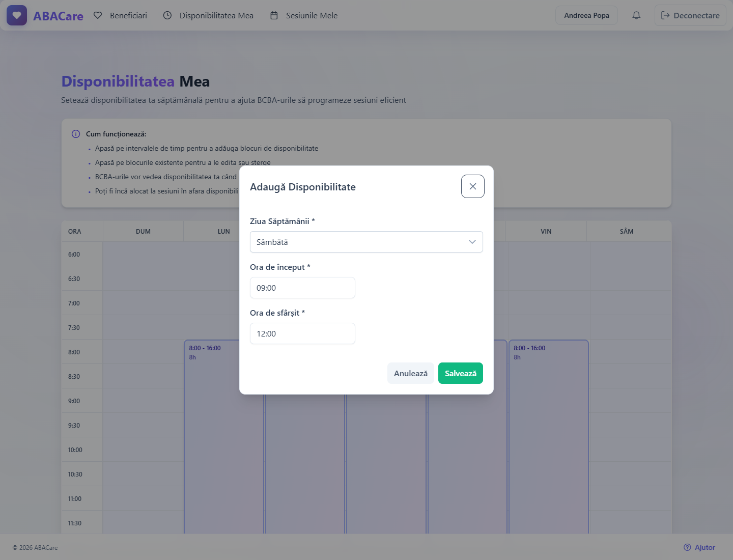The width and height of the screenshot is (733, 560).
Task: Click the Adaugă Disponibilitate dialog title
Action: [x=303, y=187]
